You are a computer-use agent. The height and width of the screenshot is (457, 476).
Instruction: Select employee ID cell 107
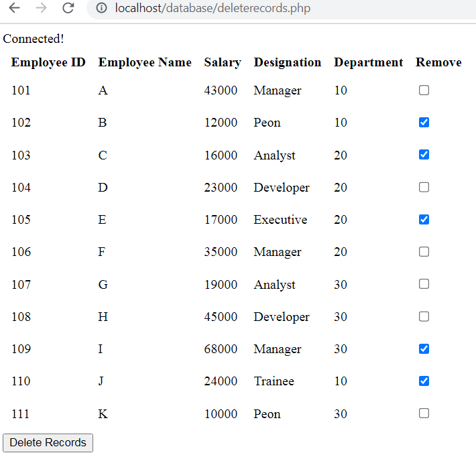pos(21,284)
